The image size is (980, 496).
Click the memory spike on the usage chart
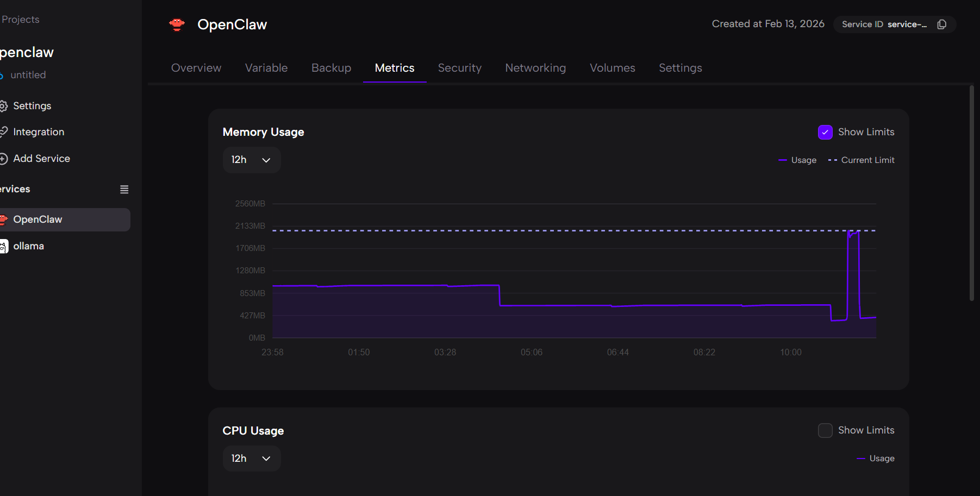[853, 234]
